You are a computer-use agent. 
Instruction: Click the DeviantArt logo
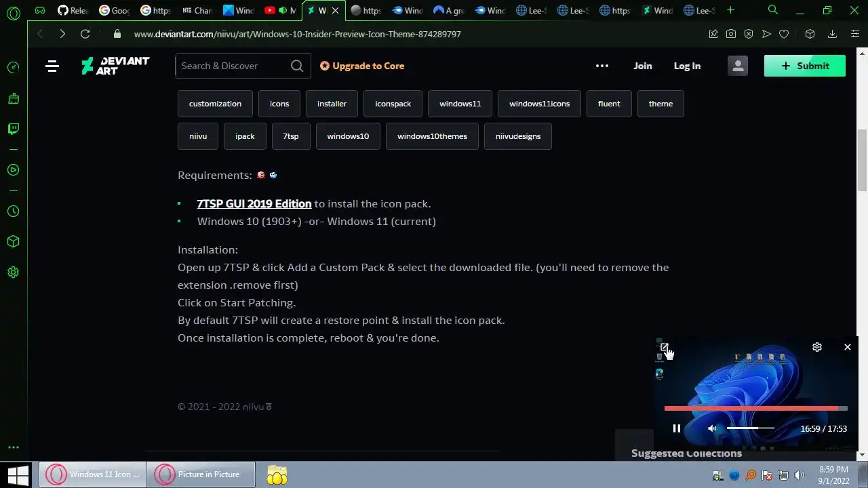[115, 66]
